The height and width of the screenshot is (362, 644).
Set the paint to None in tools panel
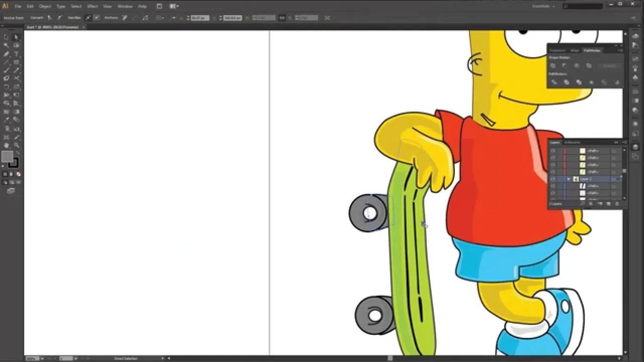19,174
